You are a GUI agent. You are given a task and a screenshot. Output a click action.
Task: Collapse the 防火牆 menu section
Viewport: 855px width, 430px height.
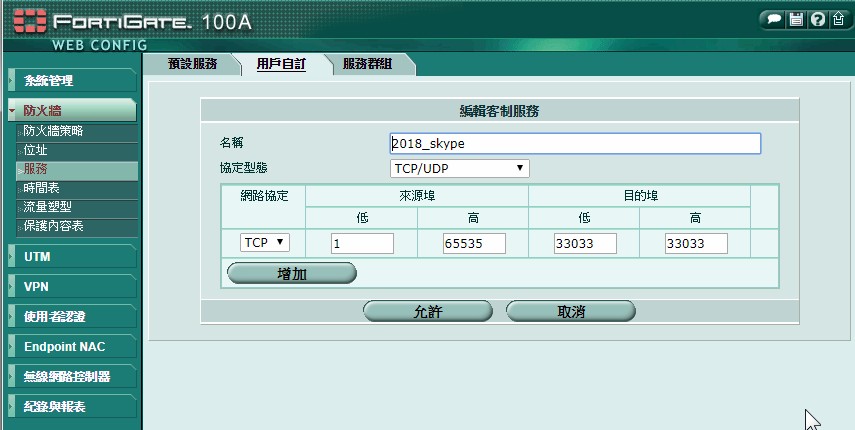pyautogui.click(x=73, y=111)
